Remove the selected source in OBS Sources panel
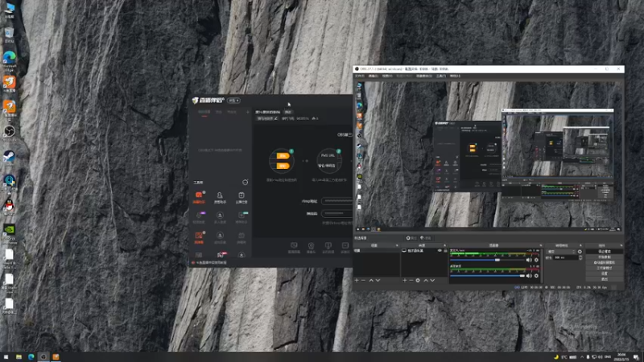This screenshot has height=362, width=644. coord(411,280)
